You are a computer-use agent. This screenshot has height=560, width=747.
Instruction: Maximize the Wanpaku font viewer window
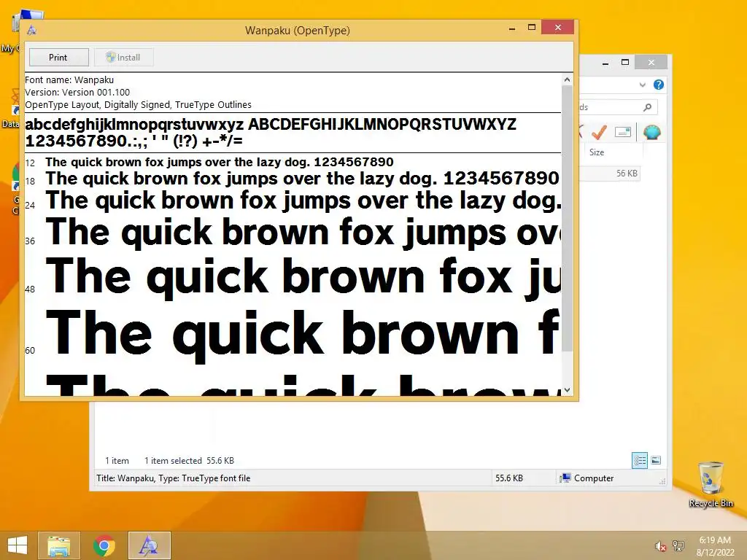tap(532, 28)
